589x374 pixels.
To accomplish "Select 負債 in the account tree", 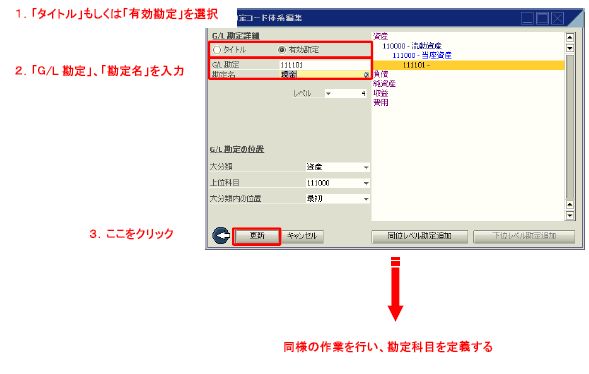I will pos(381,74).
